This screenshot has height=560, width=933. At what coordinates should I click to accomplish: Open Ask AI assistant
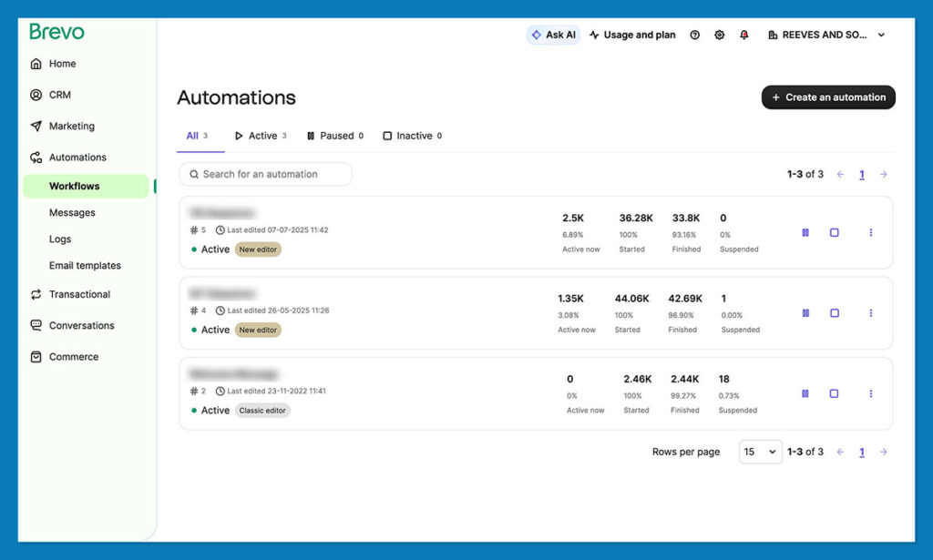click(553, 34)
